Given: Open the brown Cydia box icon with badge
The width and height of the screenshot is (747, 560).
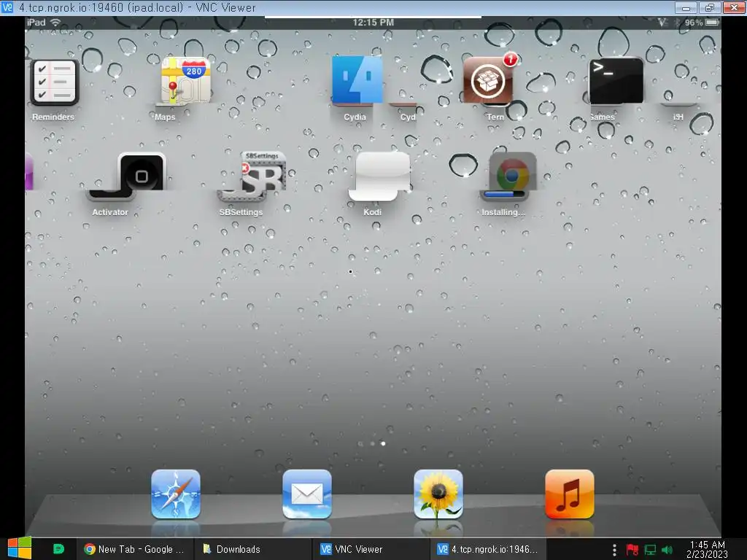Looking at the screenshot, I should coord(488,80).
